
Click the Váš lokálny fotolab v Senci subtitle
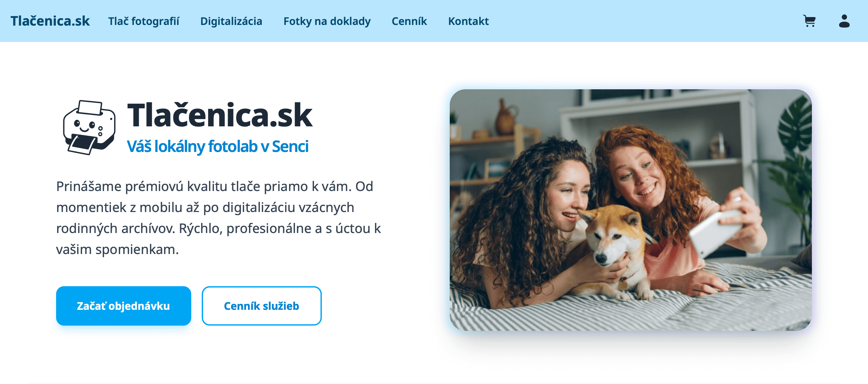pos(218,146)
